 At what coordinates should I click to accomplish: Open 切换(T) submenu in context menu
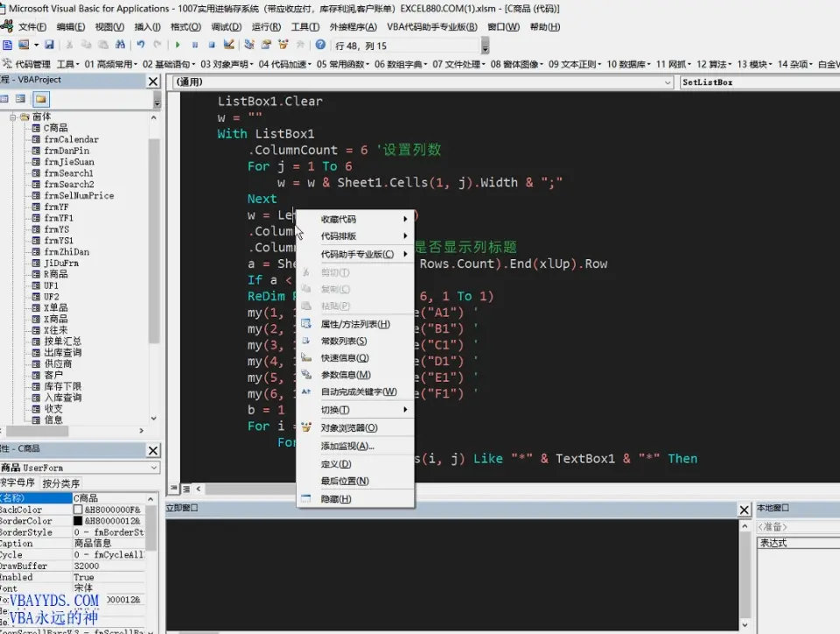point(355,410)
